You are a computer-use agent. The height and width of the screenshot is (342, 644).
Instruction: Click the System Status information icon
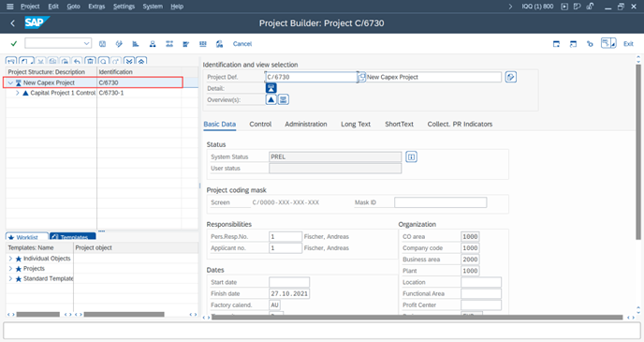pos(411,156)
